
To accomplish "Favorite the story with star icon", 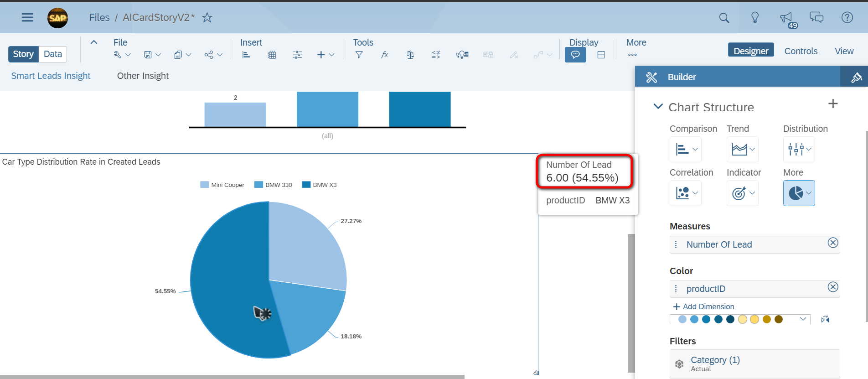I will tap(207, 17).
